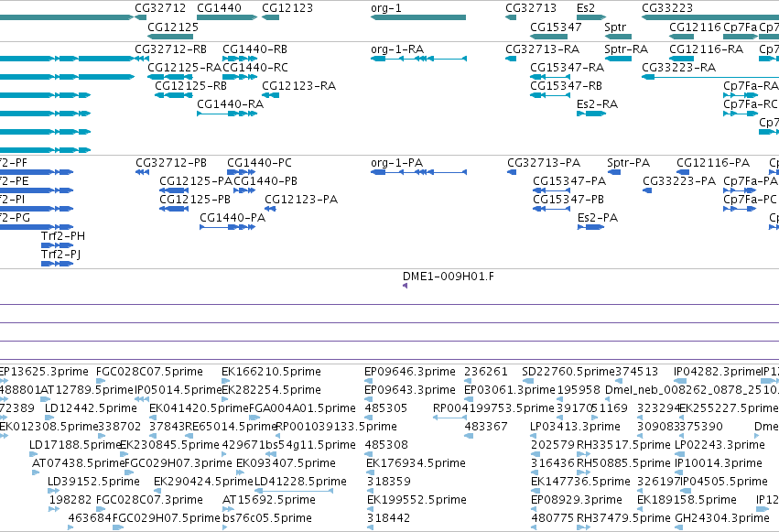Select protein Trf2-PH label
This screenshot has width=779, height=532.
click(63, 236)
